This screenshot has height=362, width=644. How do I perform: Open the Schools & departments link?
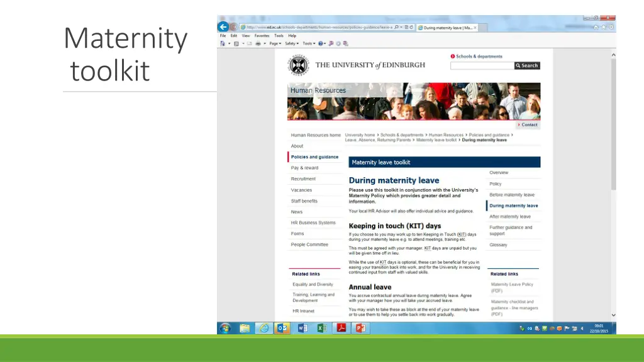click(479, 56)
